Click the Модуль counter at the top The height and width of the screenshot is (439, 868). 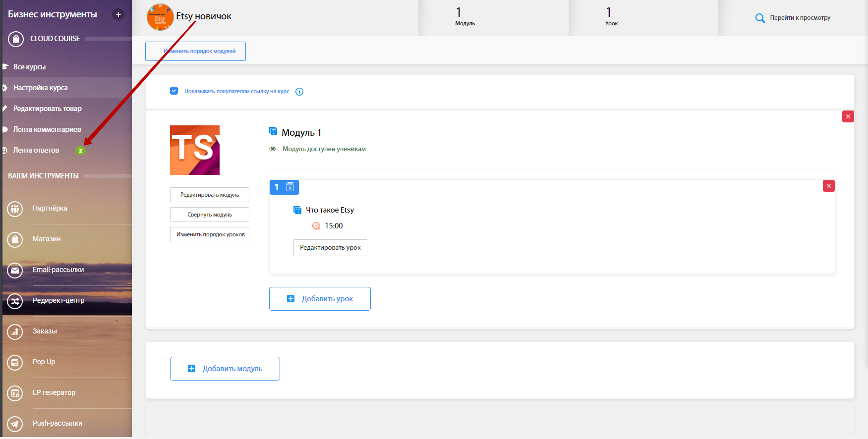pos(465,17)
